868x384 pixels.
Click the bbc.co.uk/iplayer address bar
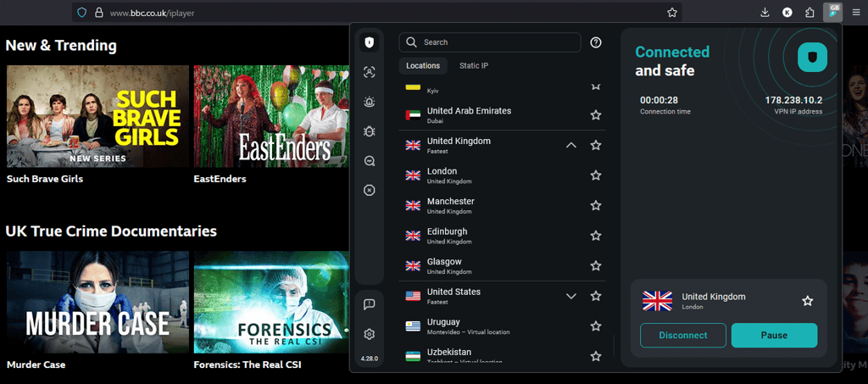click(x=376, y=12)
